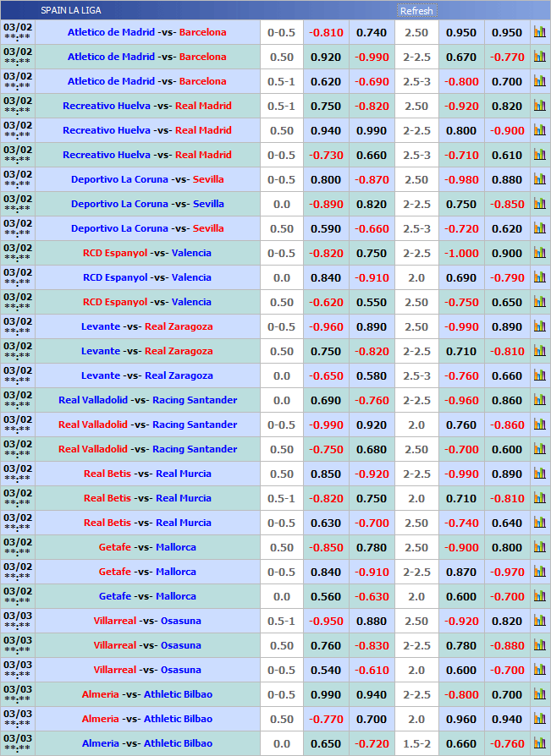This screenshot has height=756, width=551.
Task: Click chart icon for Real Betis 0.5-1 handicap row
Action: (539, 498)
